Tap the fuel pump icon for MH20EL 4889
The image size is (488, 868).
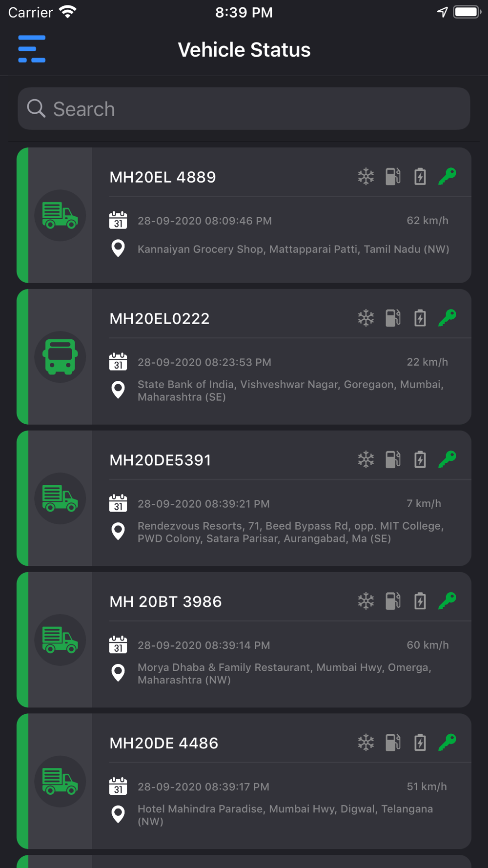click(393, 176)
